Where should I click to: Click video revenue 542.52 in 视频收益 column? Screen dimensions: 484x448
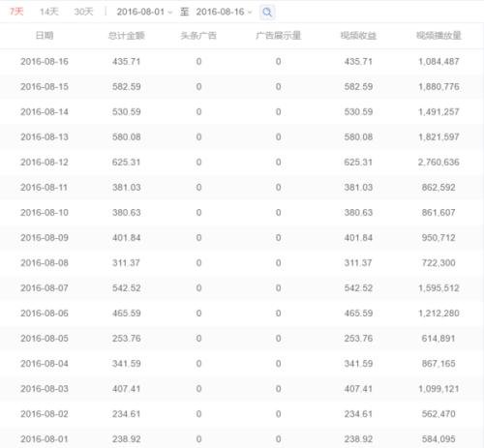pyautogui.click(x=358, y=288)
